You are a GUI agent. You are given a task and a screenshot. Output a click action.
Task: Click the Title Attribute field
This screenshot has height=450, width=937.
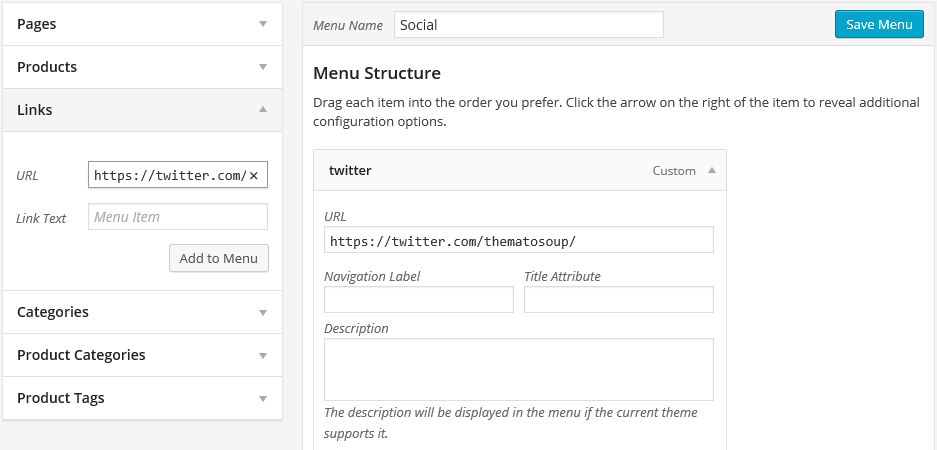point(619,299)
